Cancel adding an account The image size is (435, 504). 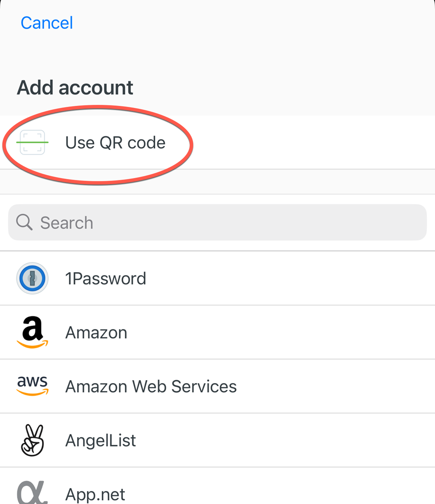pyautogui.click(x=47, y=23)
